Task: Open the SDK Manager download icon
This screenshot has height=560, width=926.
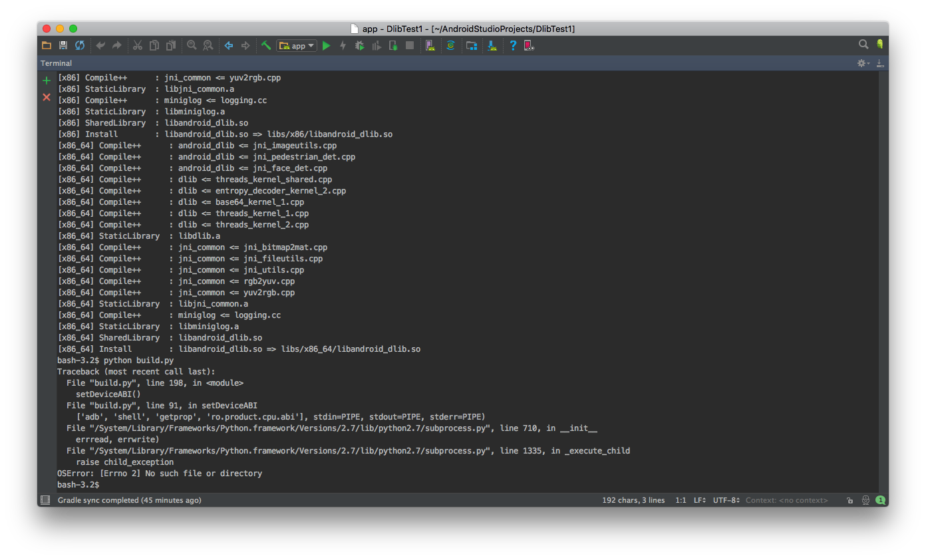Action: click(x=492, y=45)
